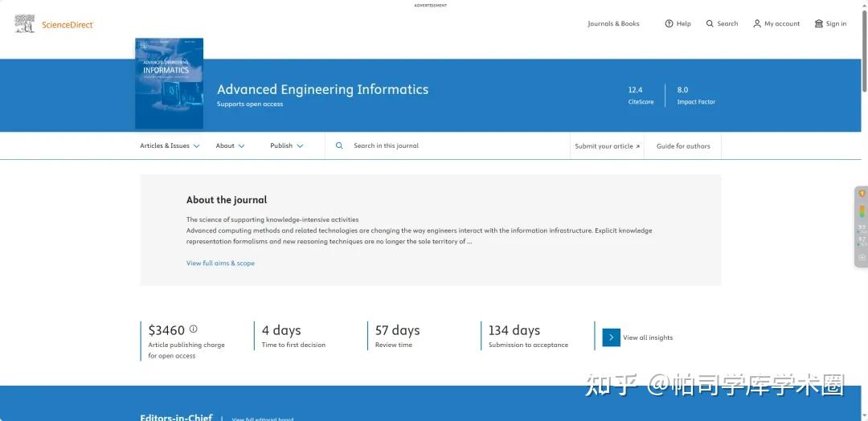The width and height of the screenshot is (868, 421).
Task: Click the 57 days review time
Action: tap(398, 330)
